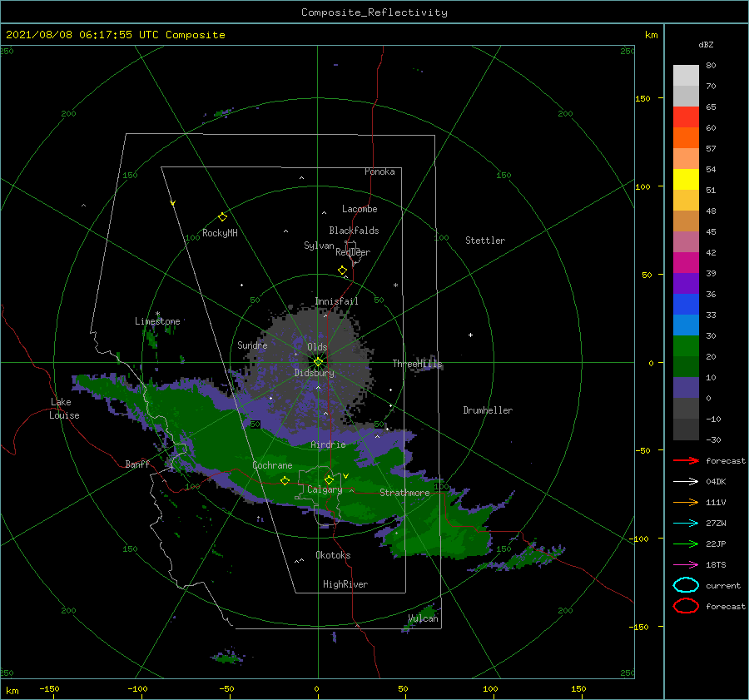Click the light green 30 dBZ color swatch
The height and width of the screenshot is (700, 749).
(686, 346)
